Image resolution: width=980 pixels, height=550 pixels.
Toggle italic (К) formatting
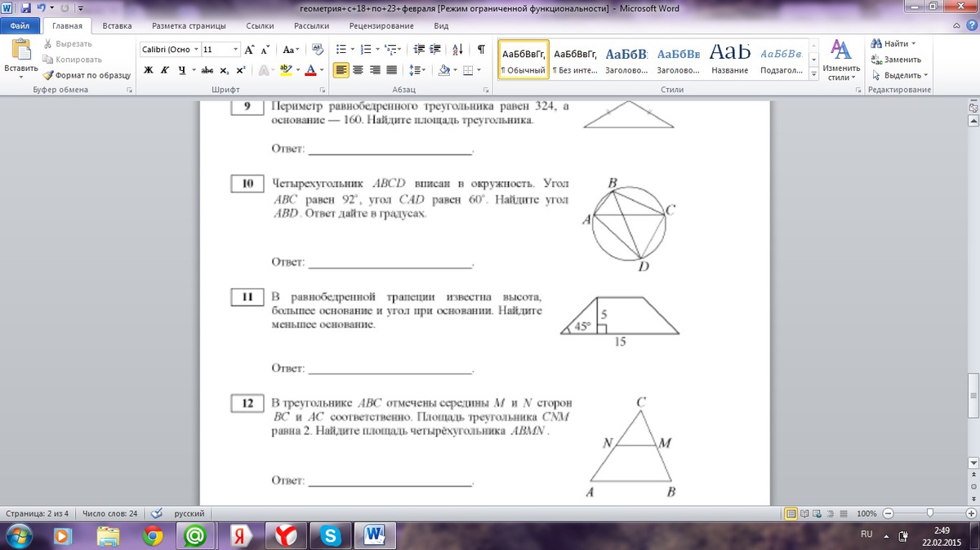click(x=164, y=70)
